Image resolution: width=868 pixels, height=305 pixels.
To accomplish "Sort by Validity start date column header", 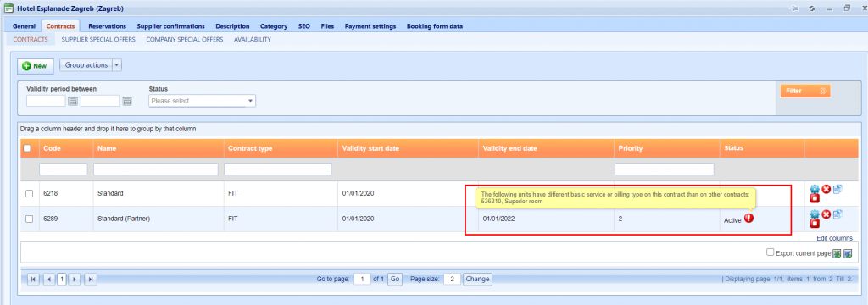I will [370, 148].
